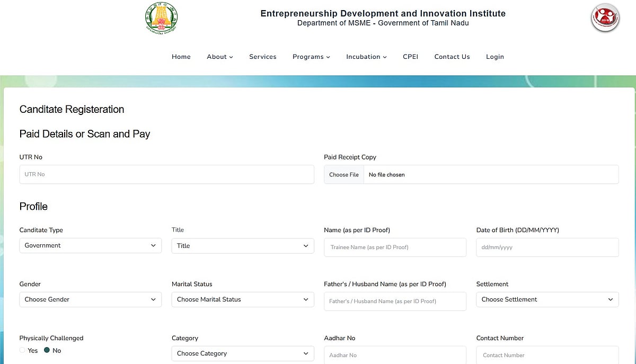Click the Aadhar No text field

(395, 355)
